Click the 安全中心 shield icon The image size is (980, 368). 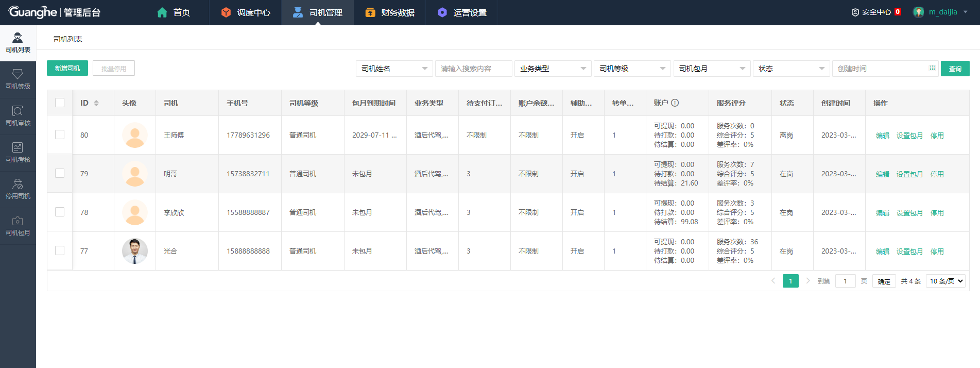tap(855, 12)
